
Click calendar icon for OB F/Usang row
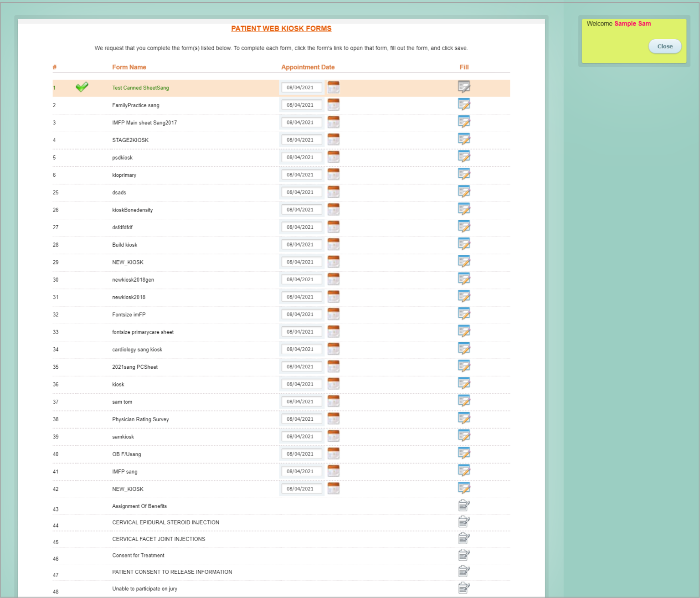(334, 454)
